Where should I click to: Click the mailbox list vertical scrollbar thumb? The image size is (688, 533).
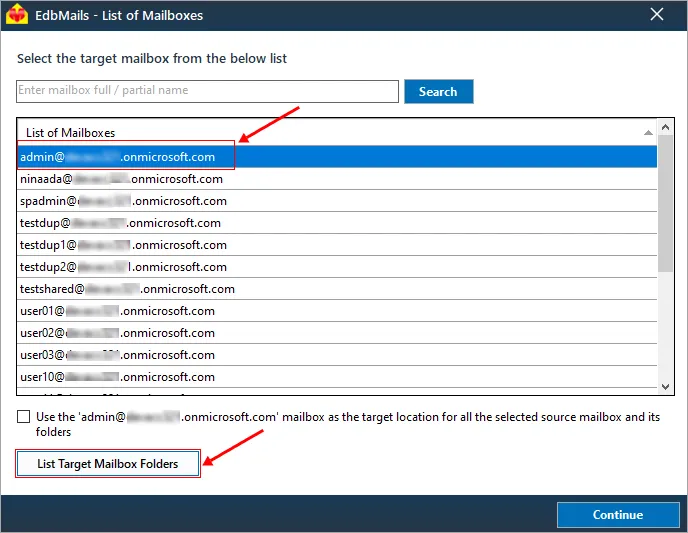[x=665, y=204]
